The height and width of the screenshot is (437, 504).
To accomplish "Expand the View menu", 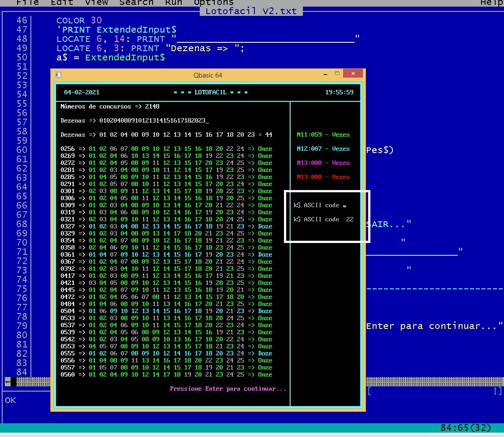I will 96,3.
